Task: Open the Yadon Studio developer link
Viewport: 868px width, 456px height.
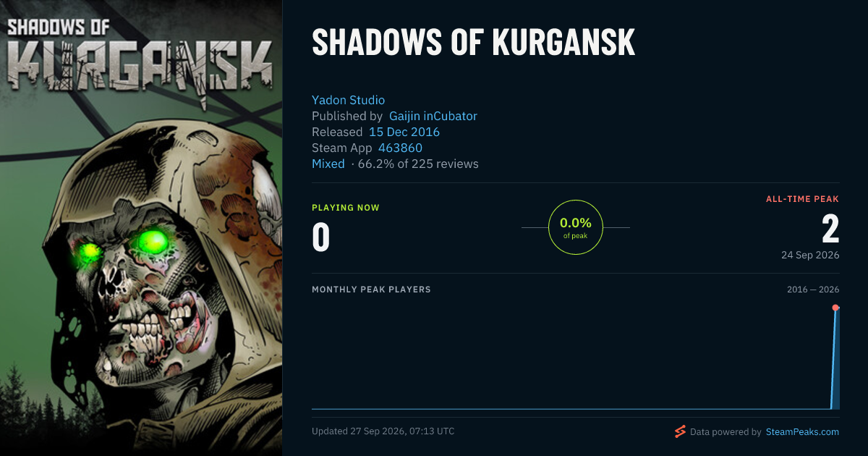Action: tap(348, 100)
